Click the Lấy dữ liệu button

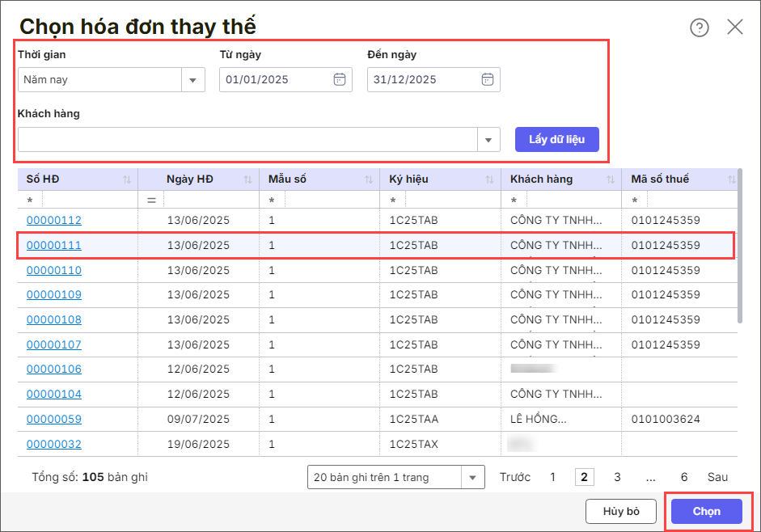tap(556, 139)
